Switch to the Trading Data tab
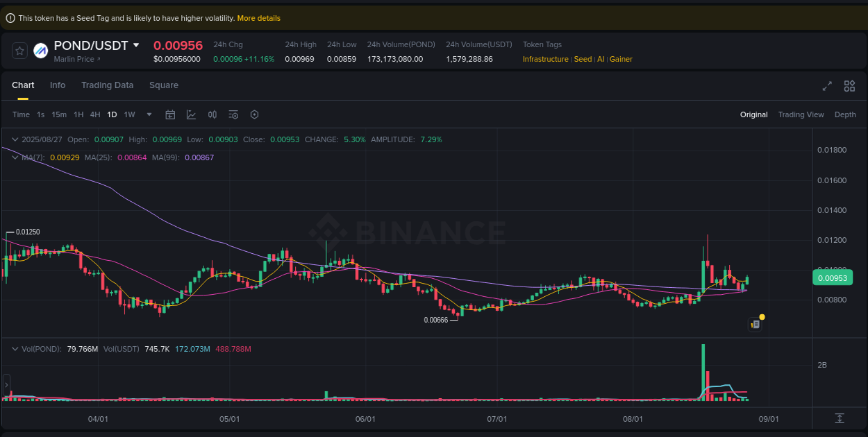Screen dimensions: 868x437 click(107, 85)
